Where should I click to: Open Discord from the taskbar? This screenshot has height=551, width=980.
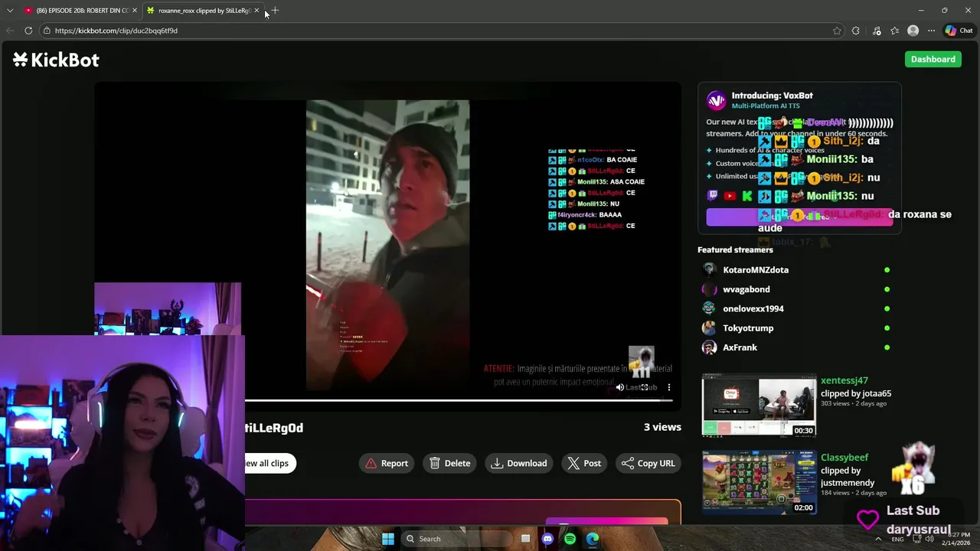(x=547, y=539)
